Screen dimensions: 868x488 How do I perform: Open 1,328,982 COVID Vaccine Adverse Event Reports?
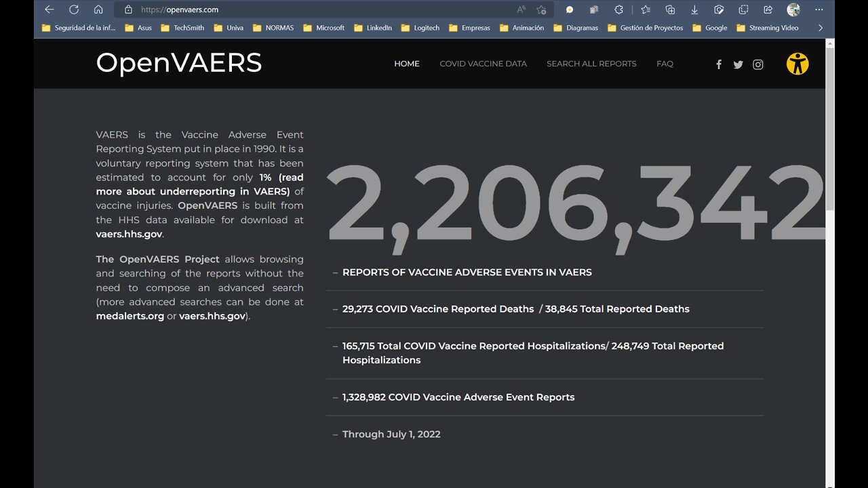(x=458, y=397)
